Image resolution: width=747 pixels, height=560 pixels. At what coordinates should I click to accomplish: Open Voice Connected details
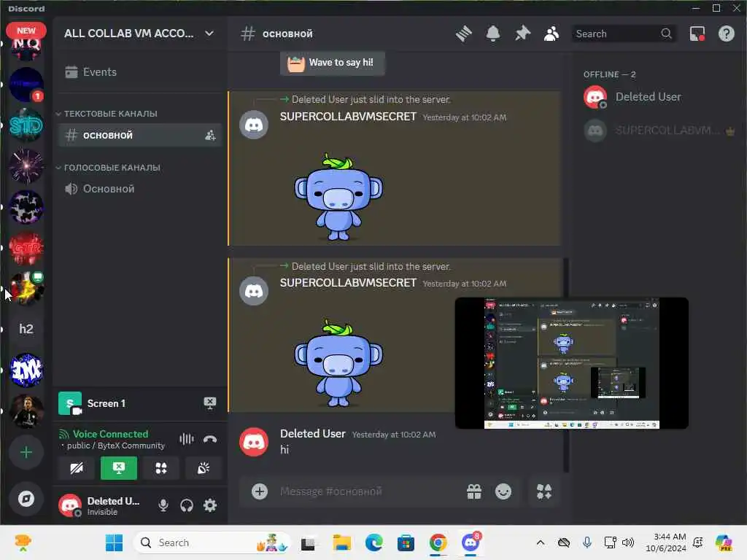click(x=110, y=435)
